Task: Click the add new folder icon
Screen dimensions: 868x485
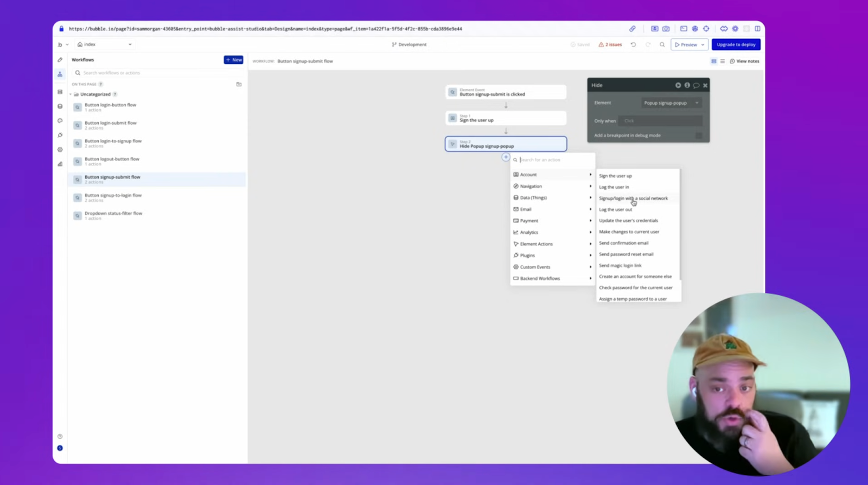Action: 239,84
